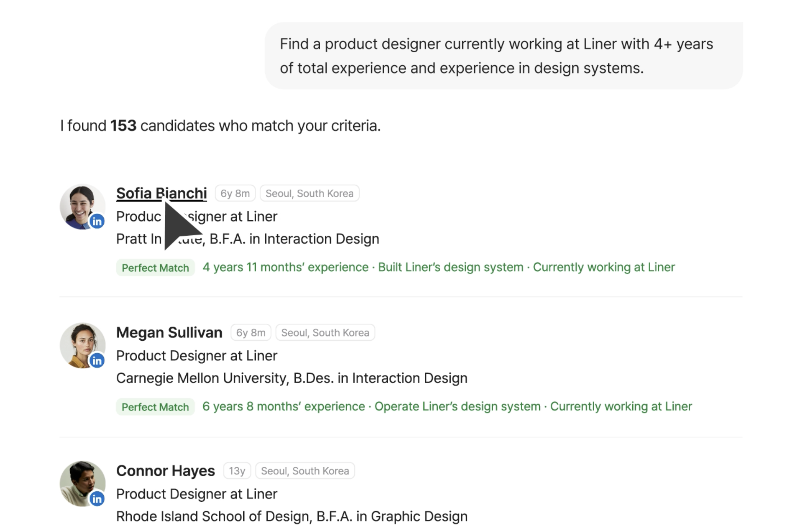This screenshot has height=525, width=812.
Task: Click Connor Hayes's LinkedIn badge icon
Action: point(97,499)
